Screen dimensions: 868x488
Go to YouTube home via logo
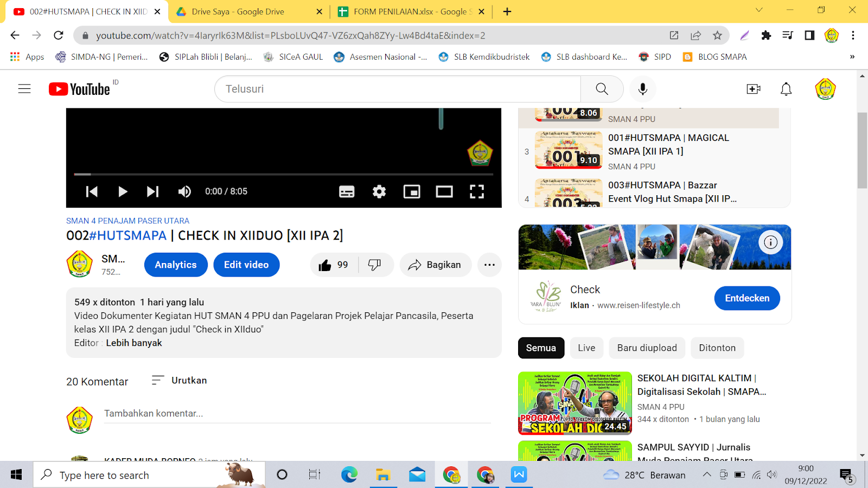(x=80, y=89)
